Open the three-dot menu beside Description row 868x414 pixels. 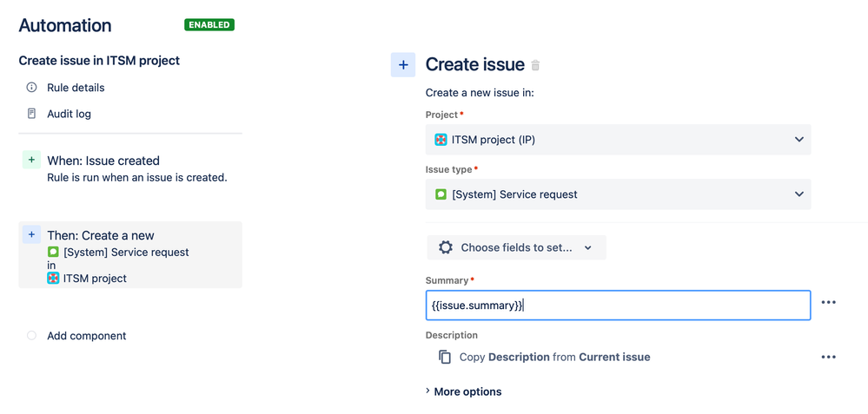click(828, 357)
